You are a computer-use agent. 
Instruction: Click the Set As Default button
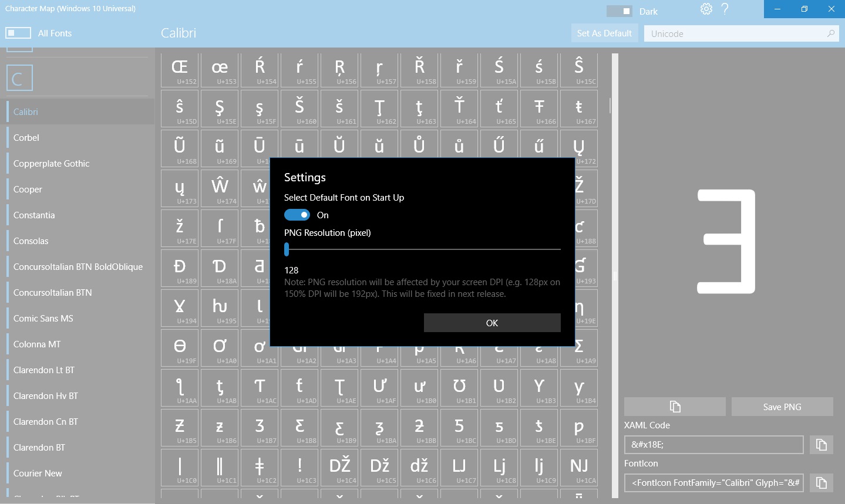[604, 33]
